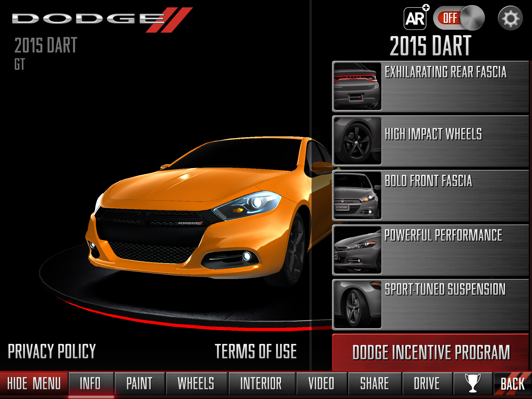This screenshot has width=532, height=399.
Task: Open settings via the gear icon
Action: 510,18
